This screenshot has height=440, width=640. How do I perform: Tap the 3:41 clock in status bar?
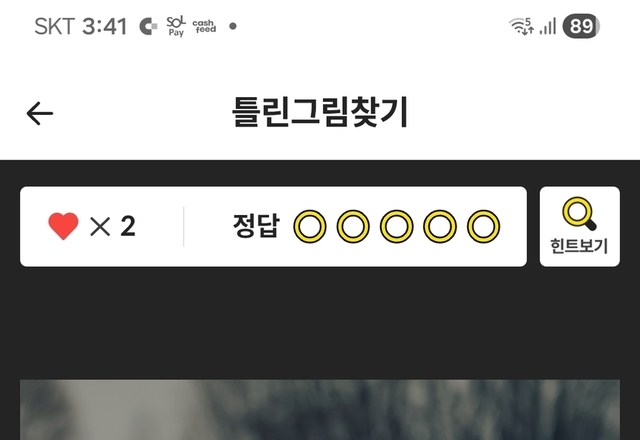(104, 27)
